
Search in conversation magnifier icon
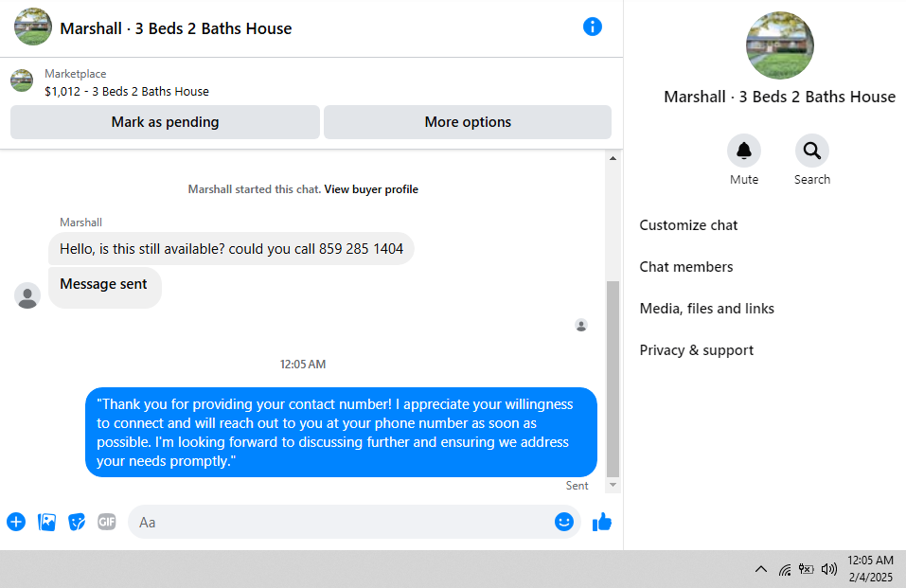click(812, 151)
